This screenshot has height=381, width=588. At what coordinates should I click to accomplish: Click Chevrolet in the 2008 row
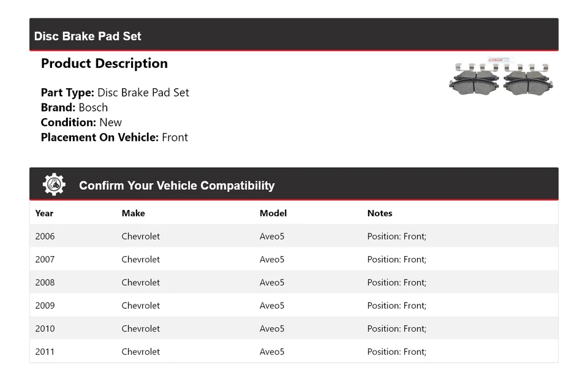(x=140, y=282)
